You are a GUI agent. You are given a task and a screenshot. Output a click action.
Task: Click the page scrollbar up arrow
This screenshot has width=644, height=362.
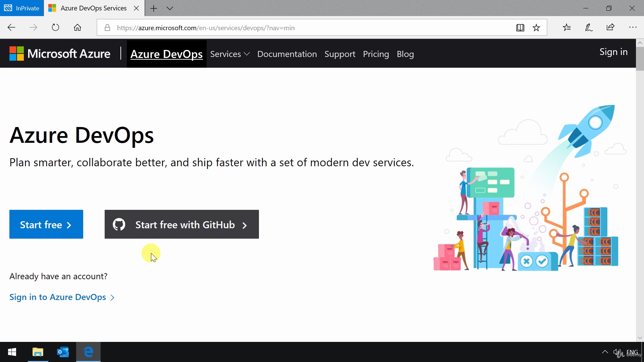coord(640,43)
